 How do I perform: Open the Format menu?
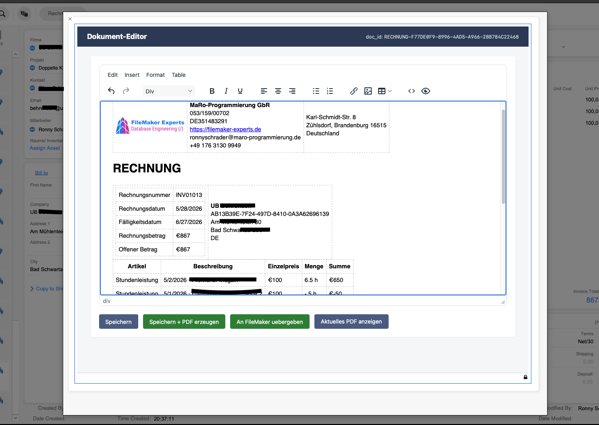155,75
